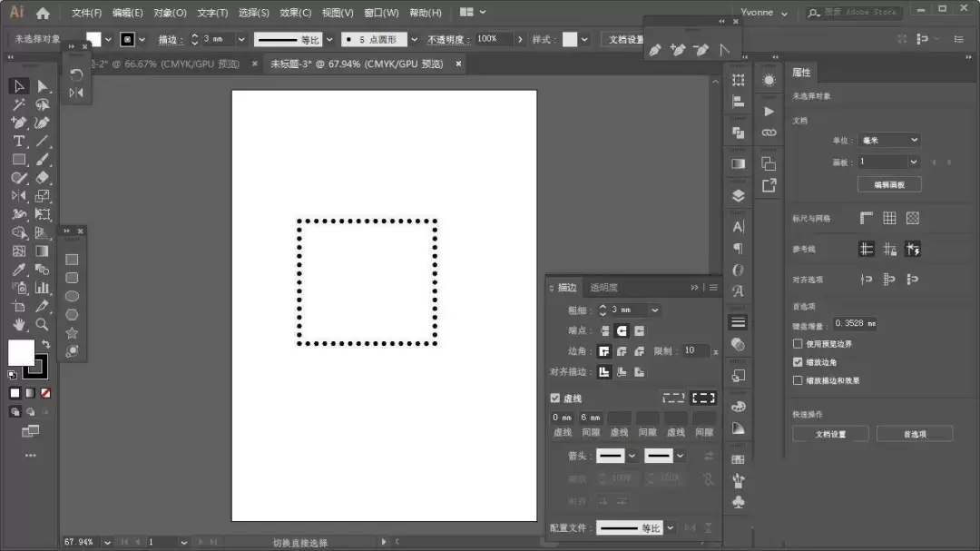This screenshot has width=980, height=551.
Task: Open stroke weight dropdown in Stroke panel
Action: [654, 310]
